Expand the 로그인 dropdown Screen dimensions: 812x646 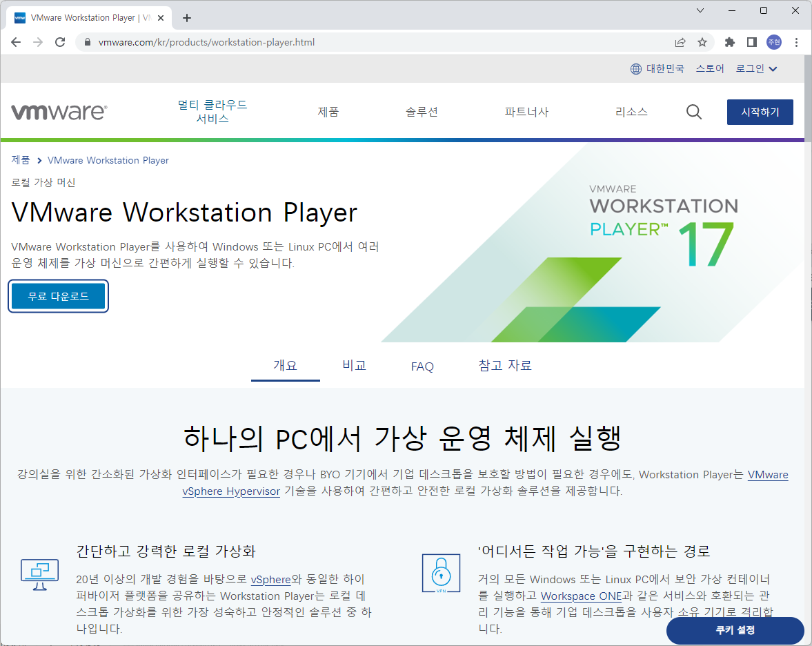[x=756, y=69]
